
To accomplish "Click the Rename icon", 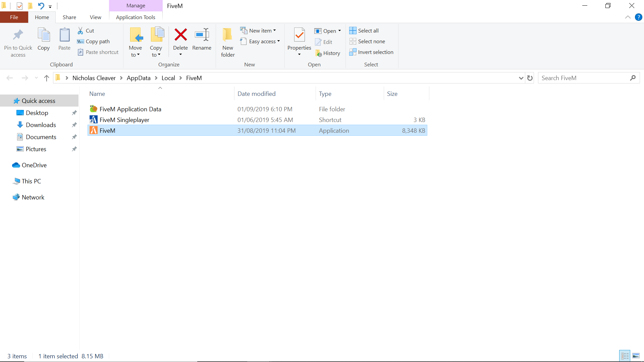I will (x=202, y=35).
